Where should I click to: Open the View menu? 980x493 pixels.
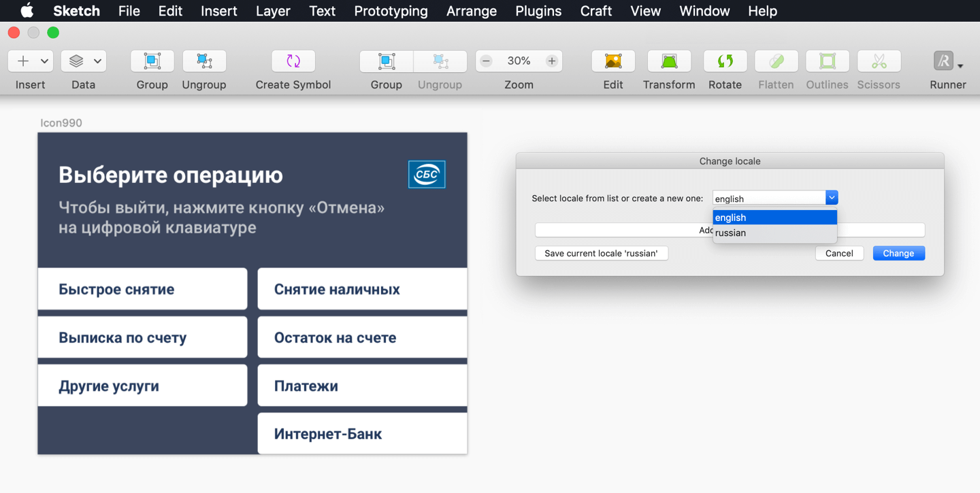coord(645,11)
